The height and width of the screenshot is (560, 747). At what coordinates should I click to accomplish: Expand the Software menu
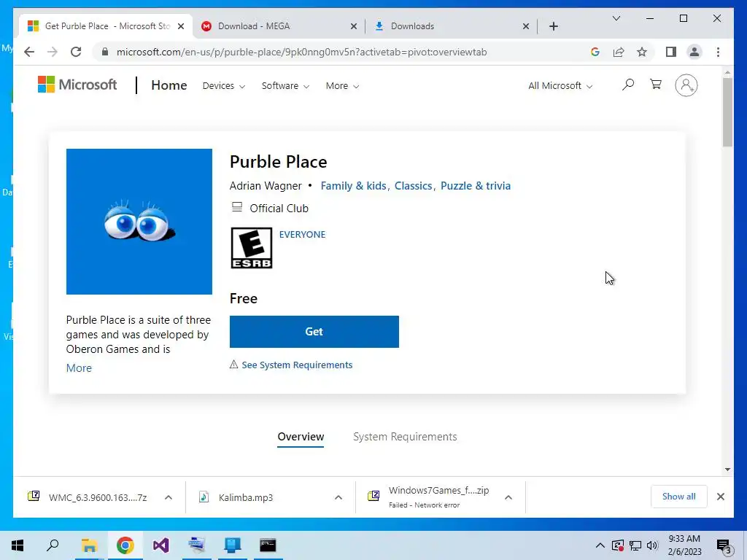[285, 86]
